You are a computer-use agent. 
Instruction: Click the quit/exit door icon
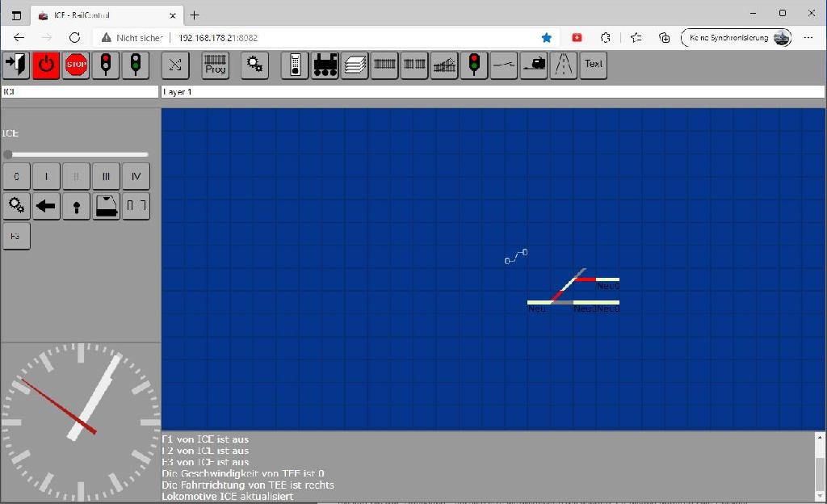pos(16,65)
